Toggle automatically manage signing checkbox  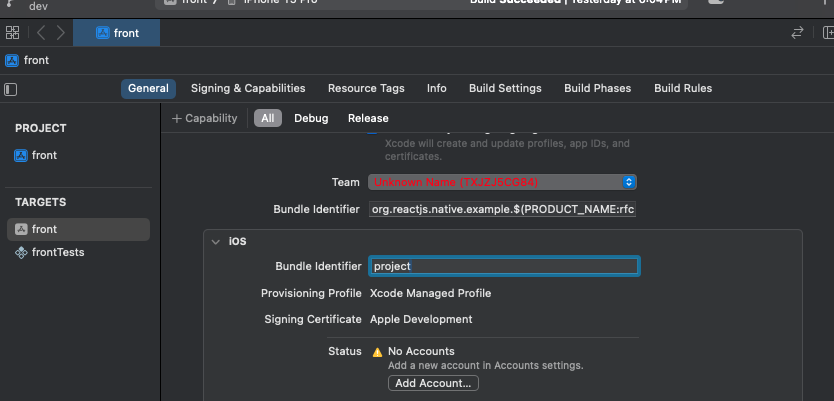(372, 131)
